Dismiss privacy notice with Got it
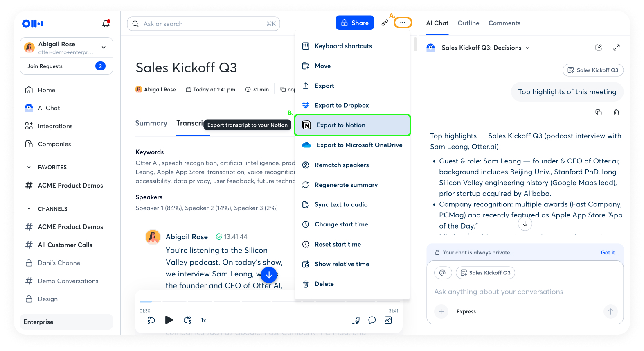Viewport: 644px width, 351px height. [608, 253]
